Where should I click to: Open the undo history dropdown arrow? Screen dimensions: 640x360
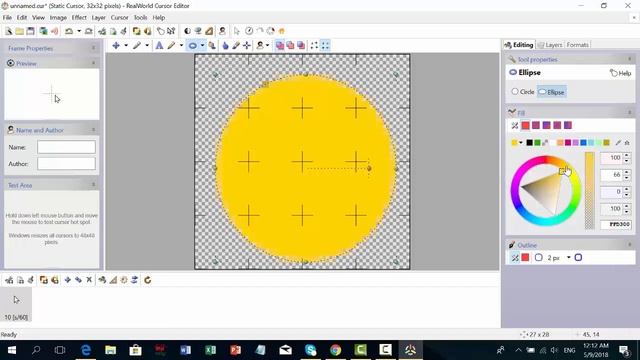coord(79,31)
